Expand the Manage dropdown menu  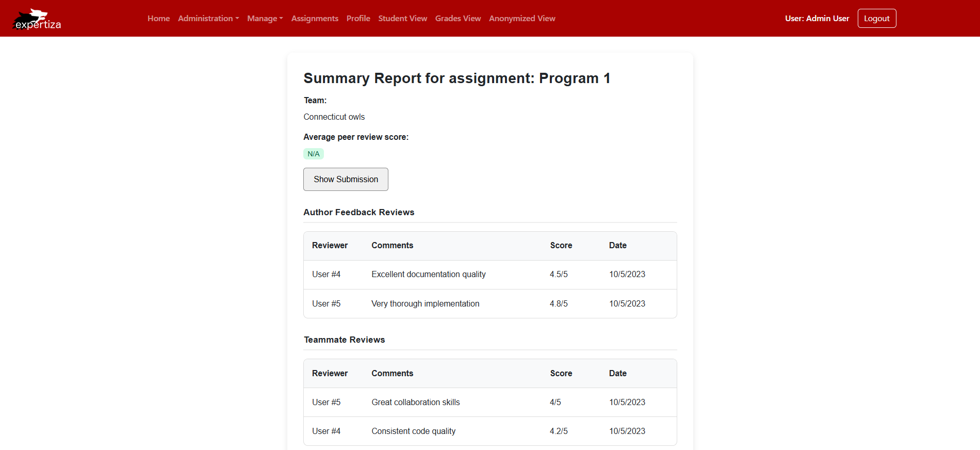pyautogui.click(x=265, y=19)
